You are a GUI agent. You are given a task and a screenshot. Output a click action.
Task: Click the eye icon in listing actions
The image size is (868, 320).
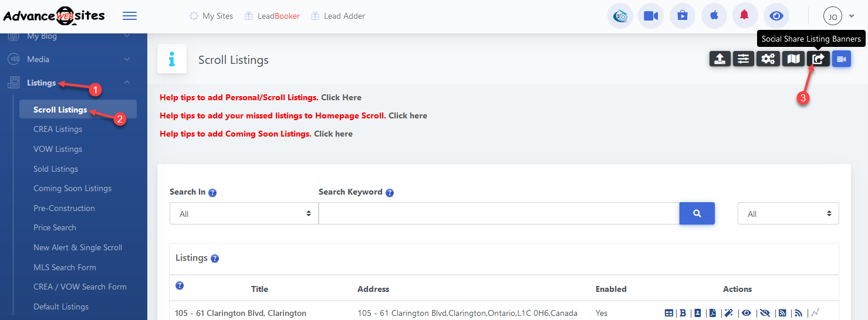[746, 313]
